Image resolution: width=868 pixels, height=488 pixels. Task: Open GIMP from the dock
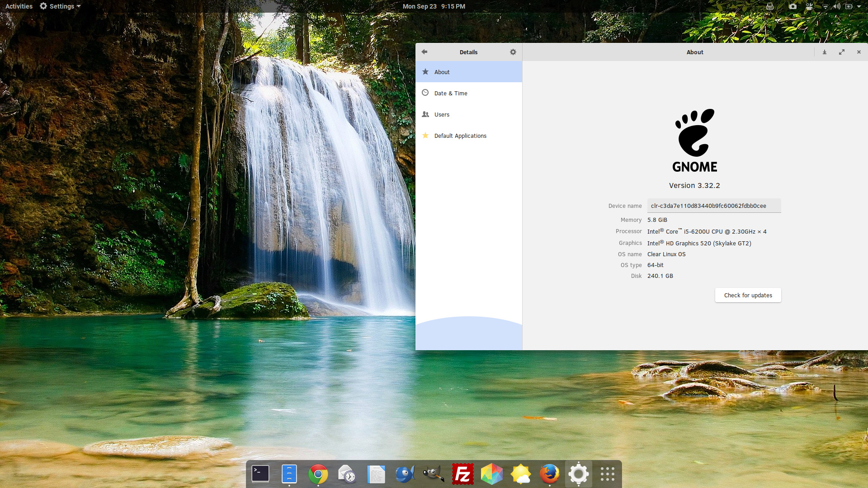[434, 474]
